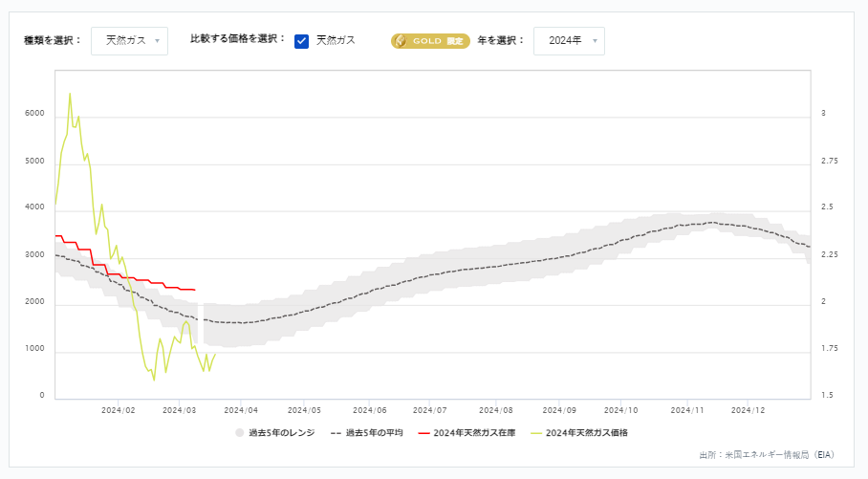The image size is (868, 479).
Task: Click the 2024/06 x-axis label
Action: click(369, 410)
